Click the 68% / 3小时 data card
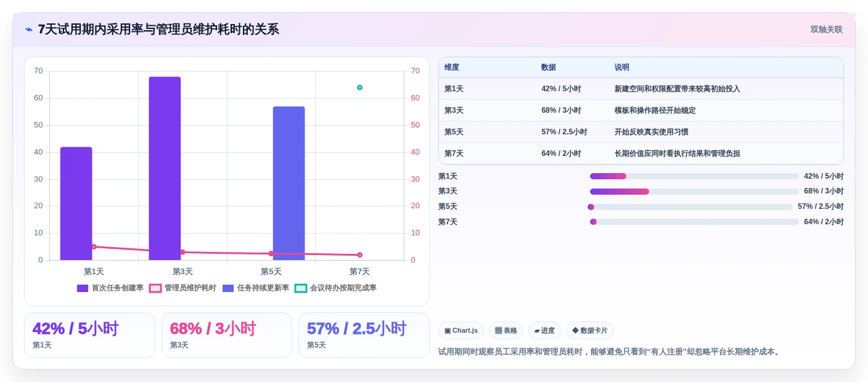868x382 pixels. [x=227, y=335]
